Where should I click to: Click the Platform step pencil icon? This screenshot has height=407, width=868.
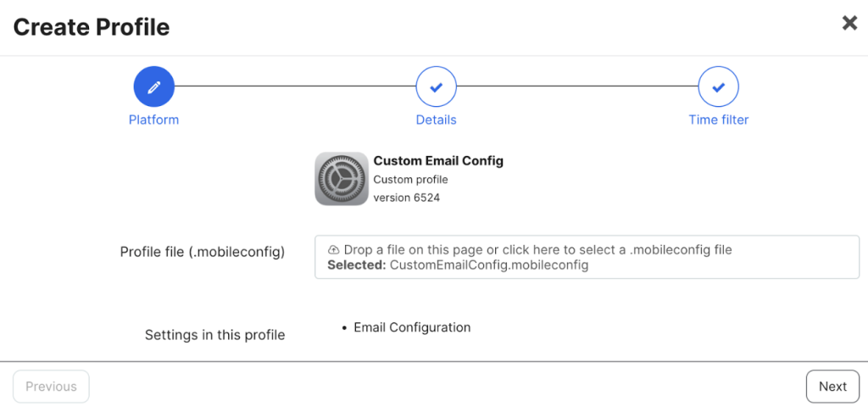(x=154, y=87)
